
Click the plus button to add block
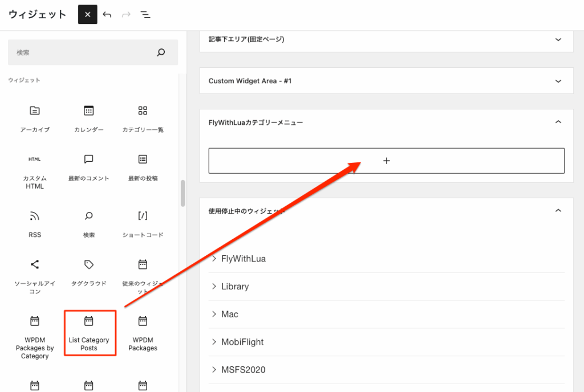pyautogui.click(x=386, y=161)
